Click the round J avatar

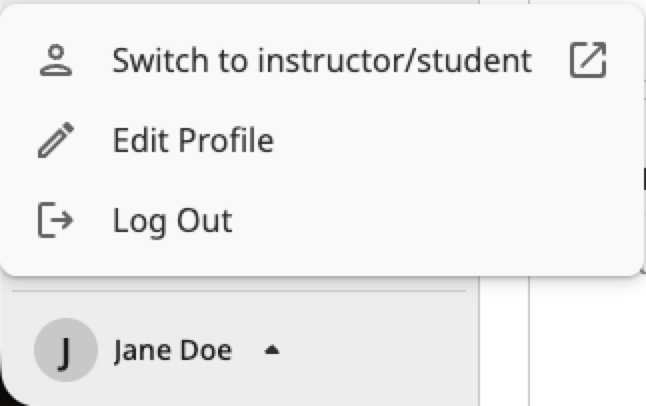tap(66, 350)
